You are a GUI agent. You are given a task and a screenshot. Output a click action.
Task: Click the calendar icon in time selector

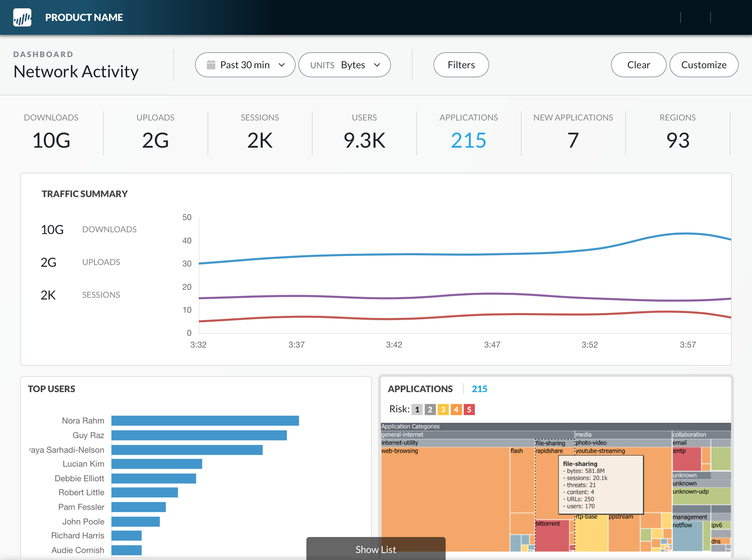click(x=211, y=65)
